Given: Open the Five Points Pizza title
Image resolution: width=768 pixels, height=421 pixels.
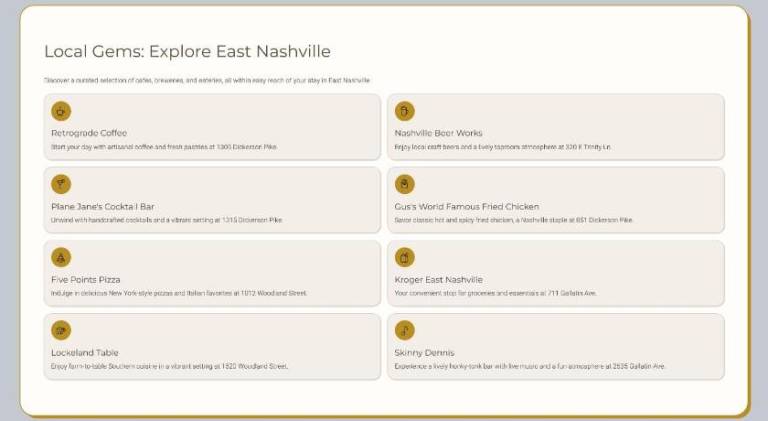Looking at the screenshot, I should pyautogui.click(x=86, y=280).
